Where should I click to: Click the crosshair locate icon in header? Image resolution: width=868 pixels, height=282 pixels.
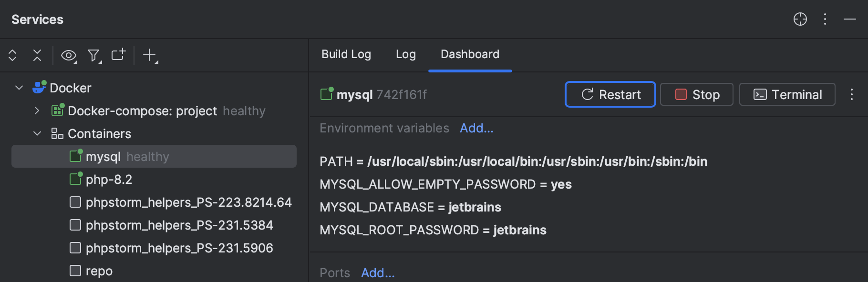800,19
